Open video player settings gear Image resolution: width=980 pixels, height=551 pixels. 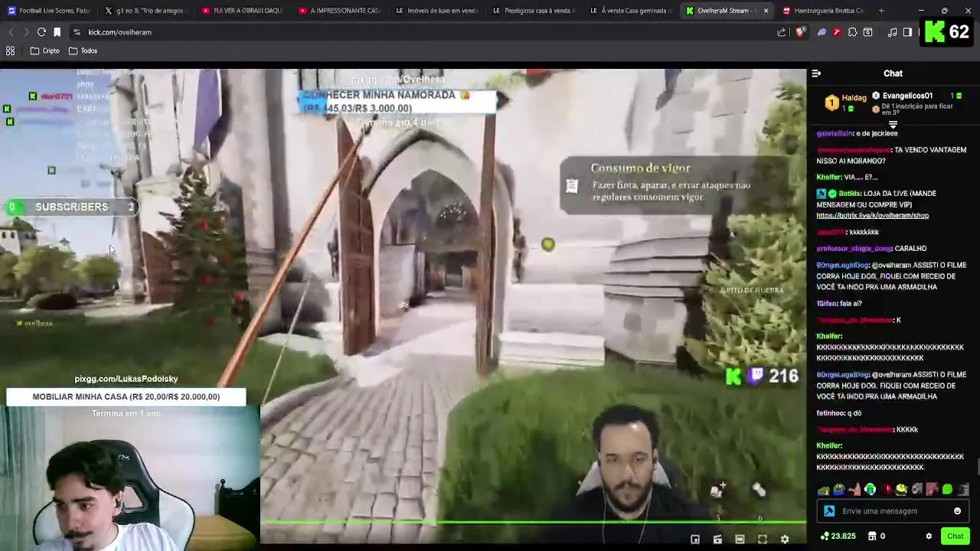[x=785, y=540]
